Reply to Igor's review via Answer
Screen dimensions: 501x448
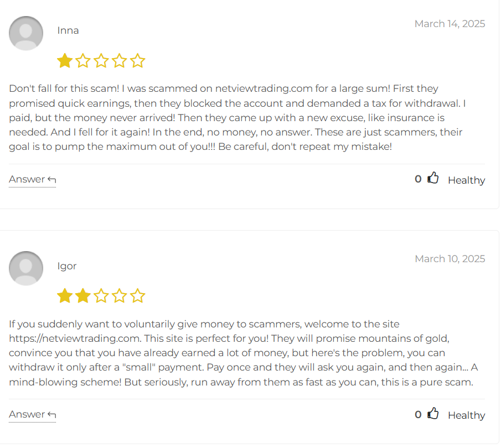32,414
